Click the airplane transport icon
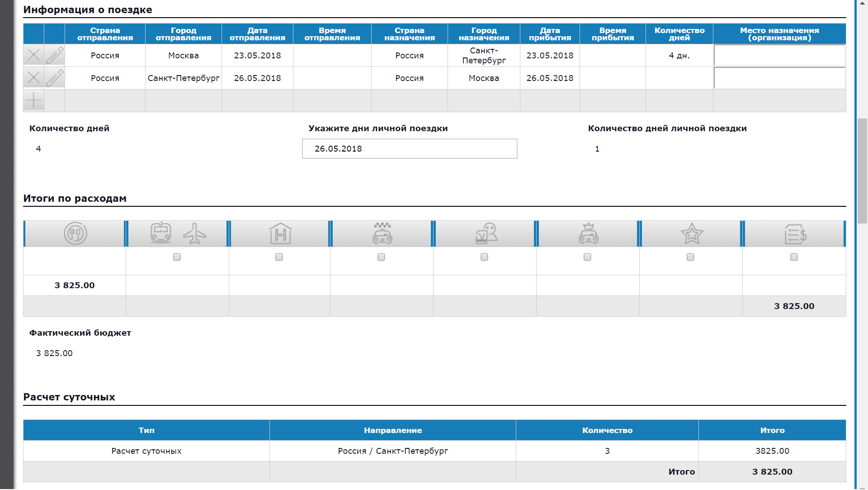The width and height of the screenshot is (868, 490). point(194,233)
